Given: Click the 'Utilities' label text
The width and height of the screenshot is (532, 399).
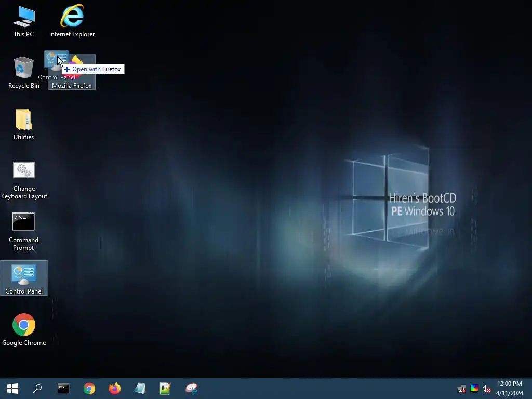Looking at the screenshot, I should coord(24,137).
